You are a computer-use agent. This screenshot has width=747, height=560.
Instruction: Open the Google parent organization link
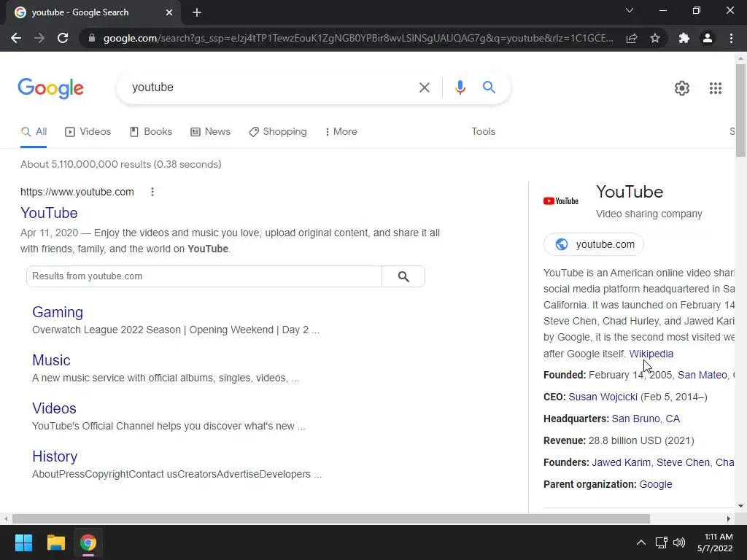point(656,485)
